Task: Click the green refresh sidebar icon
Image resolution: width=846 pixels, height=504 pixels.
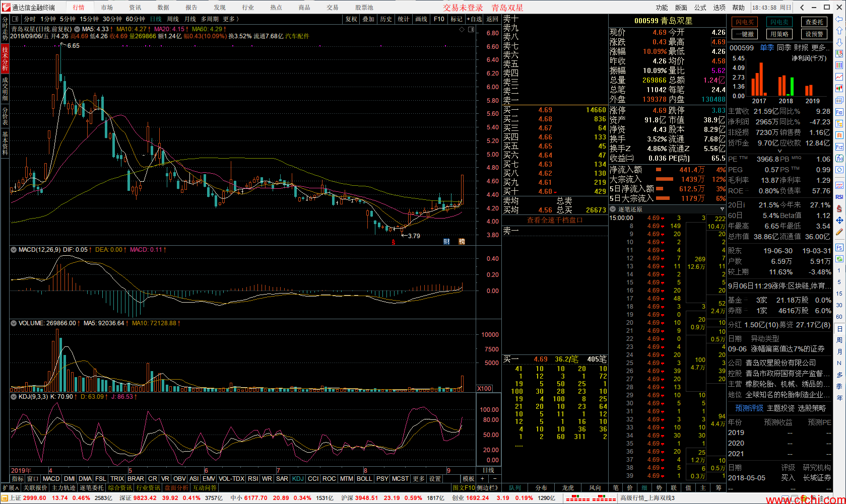Action: [839, 259]
